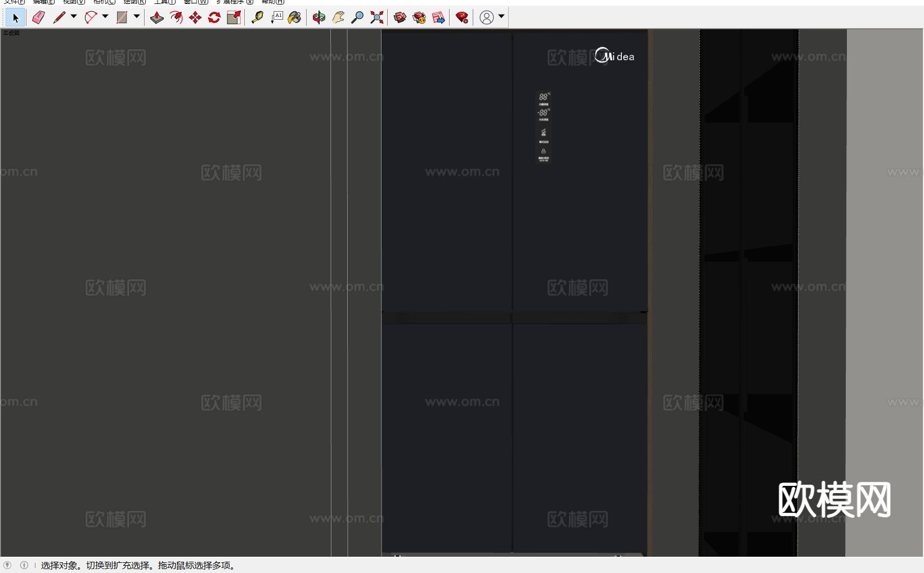The height and width of the screenshot is (573, 924).
Task: Click the fridge temperature control panel
Action: pyautogui.click(x=543, y=127)
